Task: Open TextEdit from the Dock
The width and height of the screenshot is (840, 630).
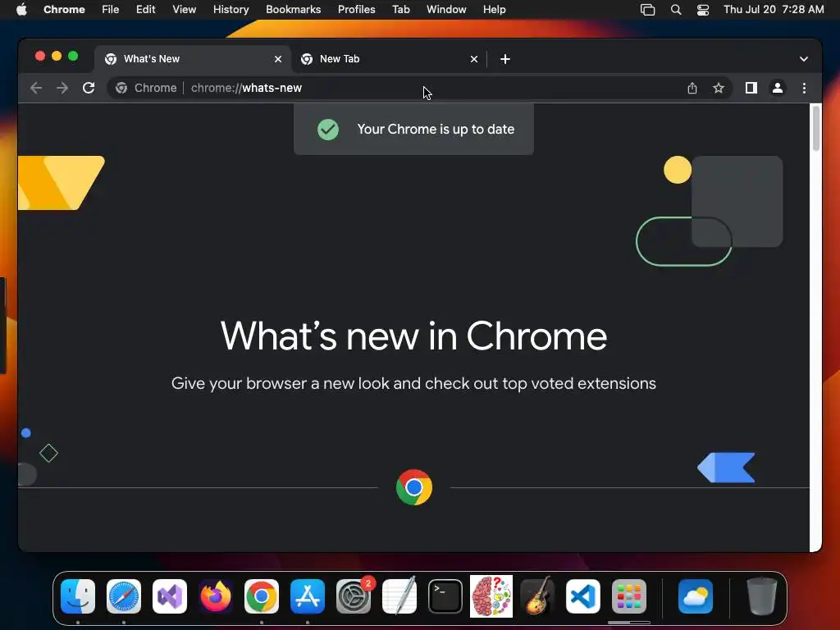Action: (x=399, y=596)
